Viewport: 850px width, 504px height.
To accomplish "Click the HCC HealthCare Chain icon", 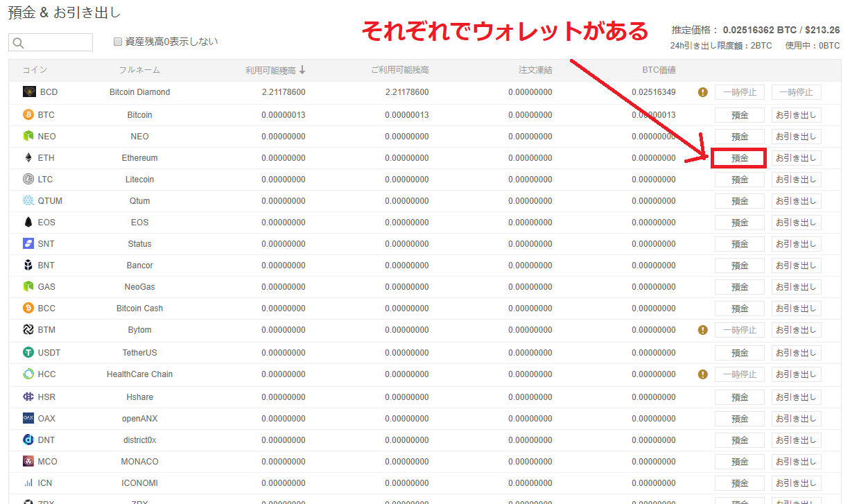I will 28,374.
